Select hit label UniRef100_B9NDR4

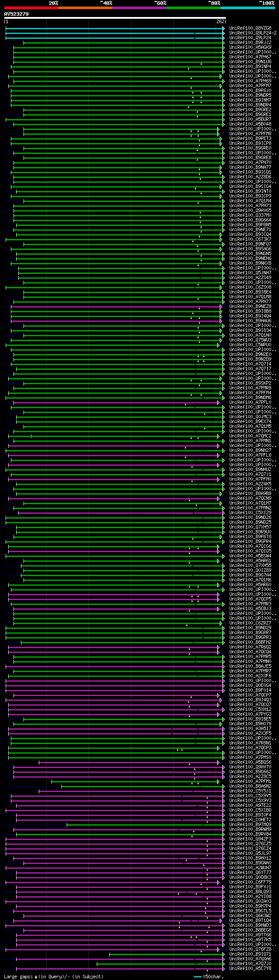point(250,105)
